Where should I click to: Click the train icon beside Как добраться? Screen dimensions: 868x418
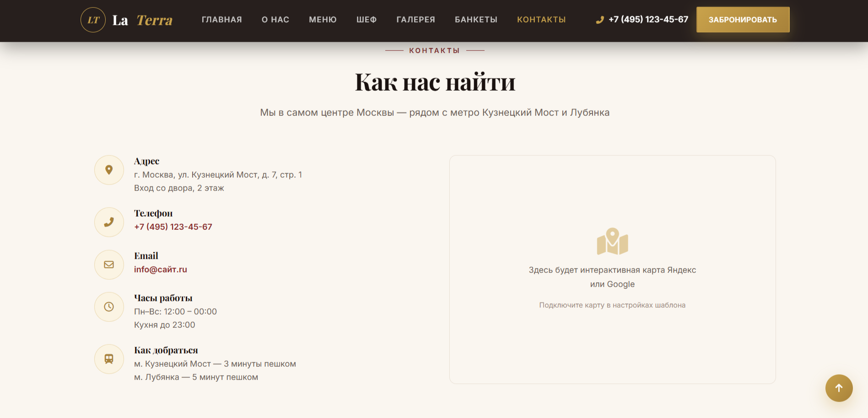pyautogui.click(x=109, y=359)
